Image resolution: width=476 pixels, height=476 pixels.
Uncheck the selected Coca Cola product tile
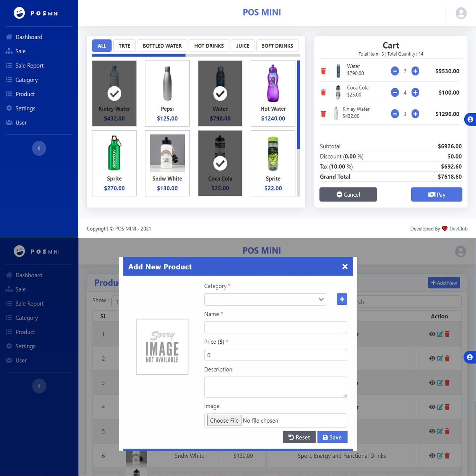(220, 163)
